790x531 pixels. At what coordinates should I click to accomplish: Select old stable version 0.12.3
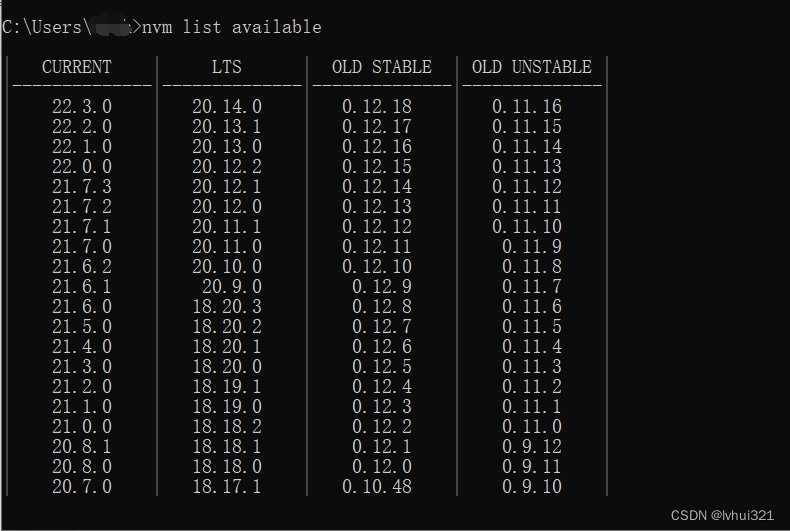[x=382, y=407]
